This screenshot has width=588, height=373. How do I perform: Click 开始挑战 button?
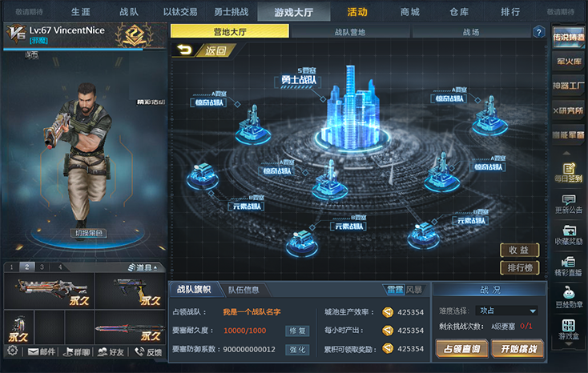[518, 349]
